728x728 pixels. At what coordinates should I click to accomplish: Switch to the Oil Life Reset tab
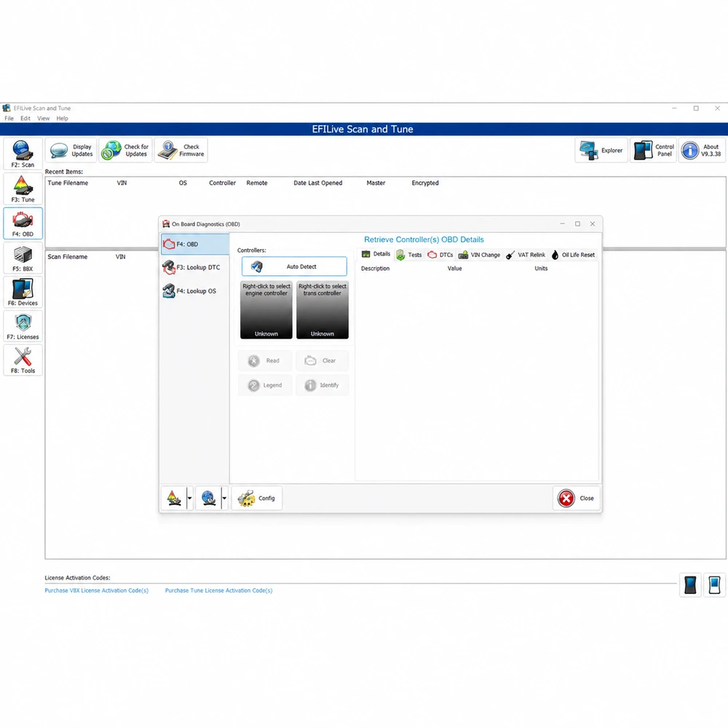pos(573,255)
